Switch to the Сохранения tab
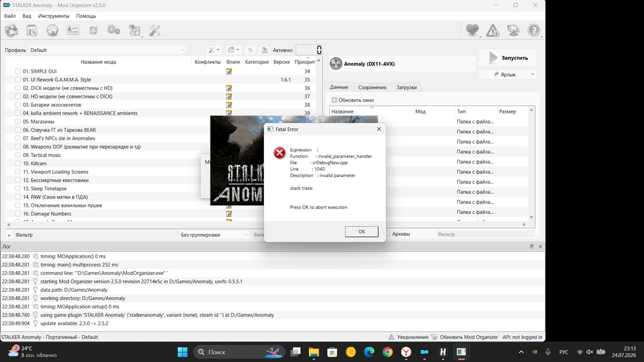644x362 pixels. 372,87
